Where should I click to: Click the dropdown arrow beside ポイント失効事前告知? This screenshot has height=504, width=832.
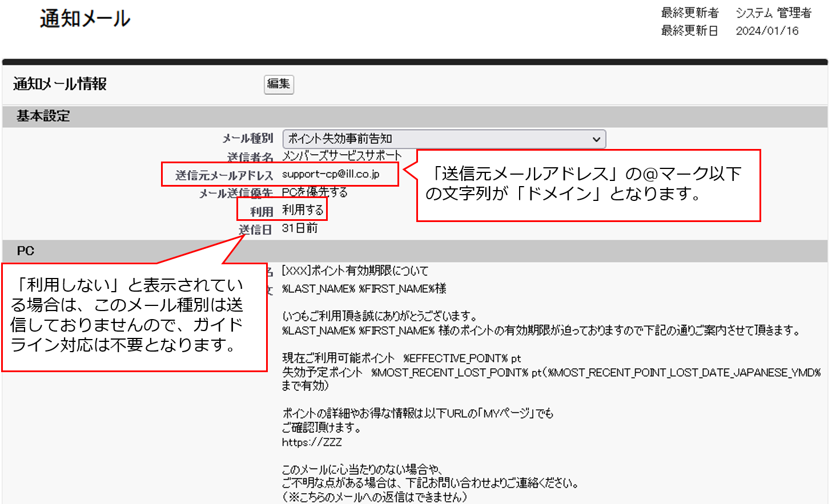coord(597,139)
